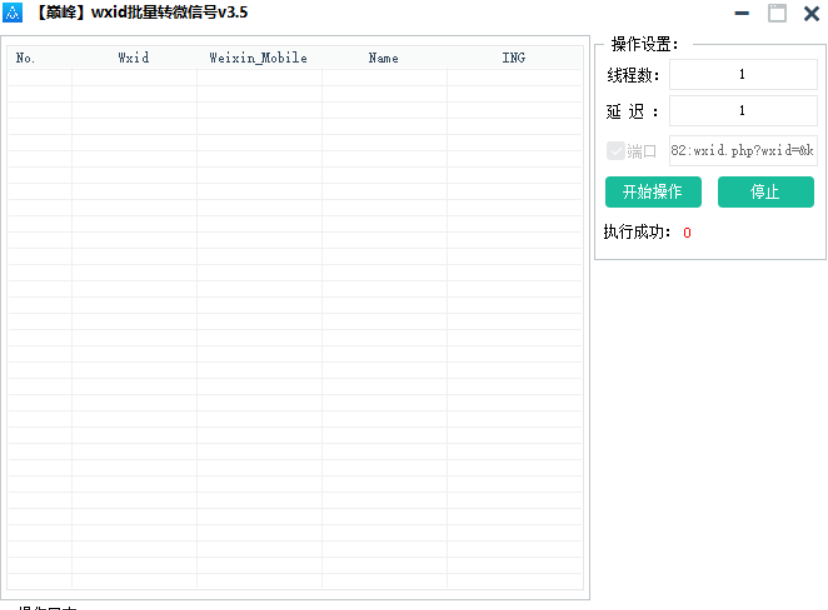Select the 延迟 input field

tap(743, 110)
